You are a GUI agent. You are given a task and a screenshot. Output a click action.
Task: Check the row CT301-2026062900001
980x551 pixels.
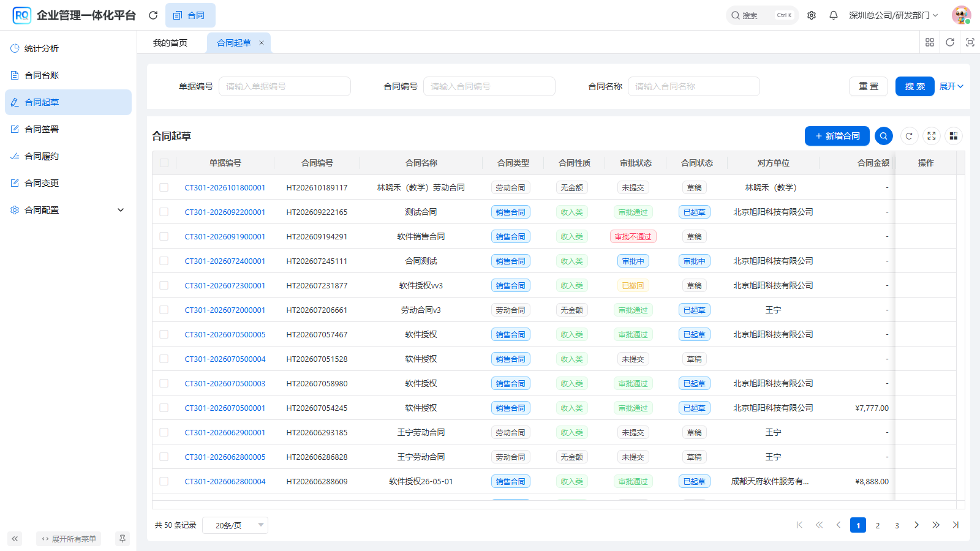pos(164,432)
